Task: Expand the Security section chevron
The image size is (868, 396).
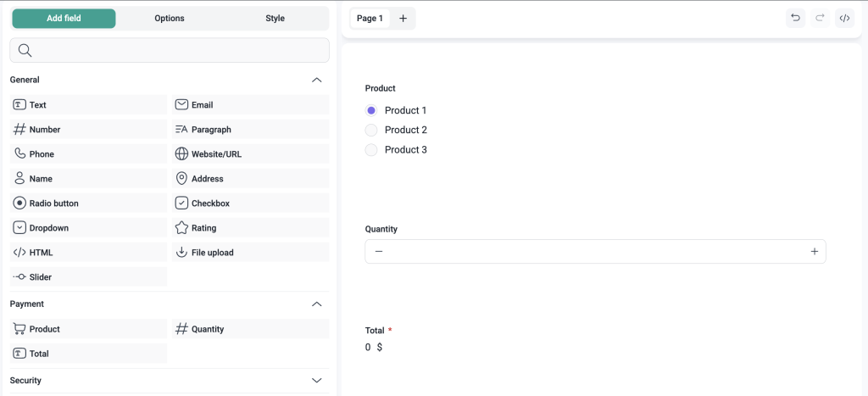Action: [x=317, y=381]
